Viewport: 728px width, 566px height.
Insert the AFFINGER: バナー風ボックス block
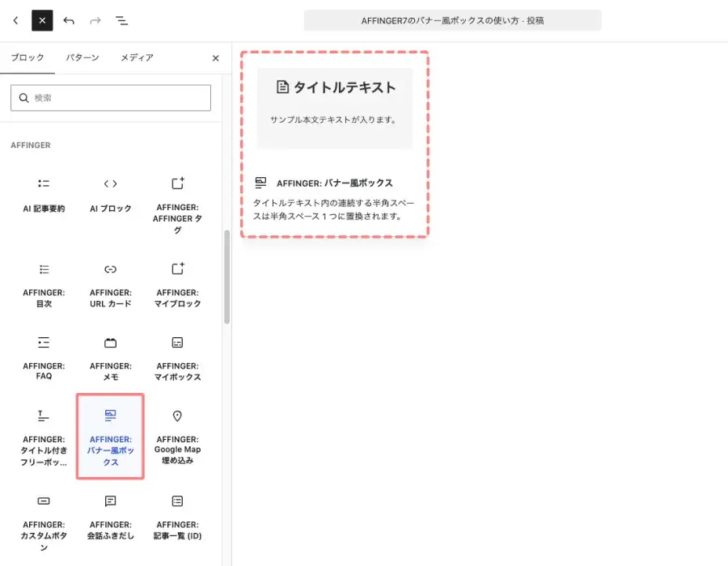click(x=111, y=437)
